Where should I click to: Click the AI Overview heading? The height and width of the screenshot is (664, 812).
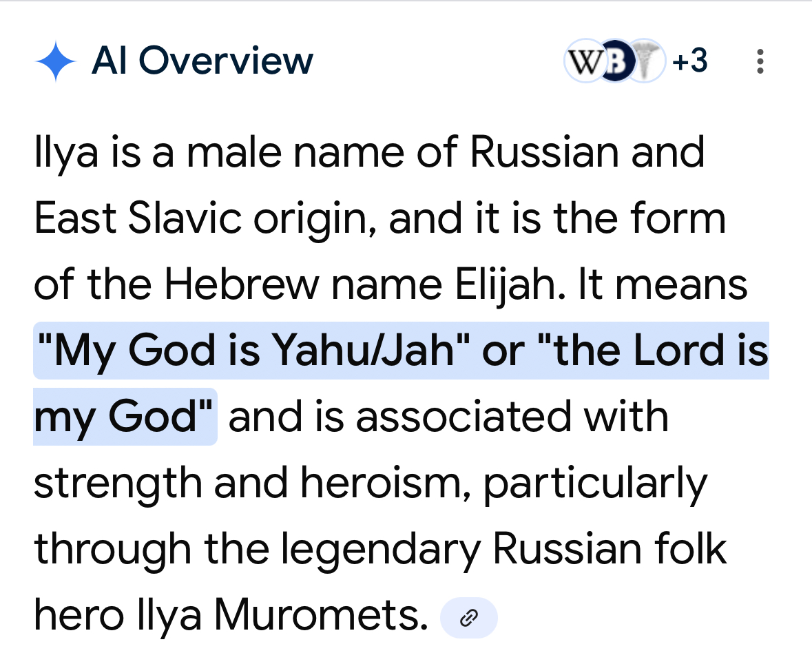[x=202, y=61]
